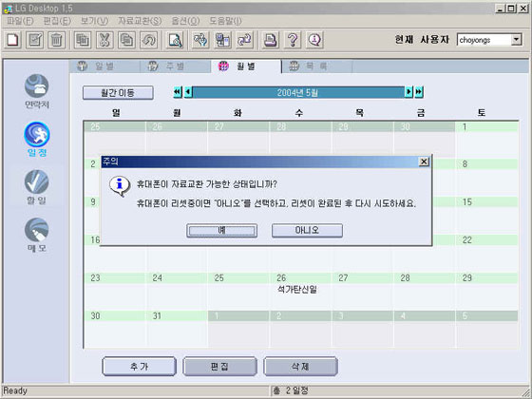Screen dimensions: 532x399
Task: Click the trash can delete icon
Action: [56, 40]
